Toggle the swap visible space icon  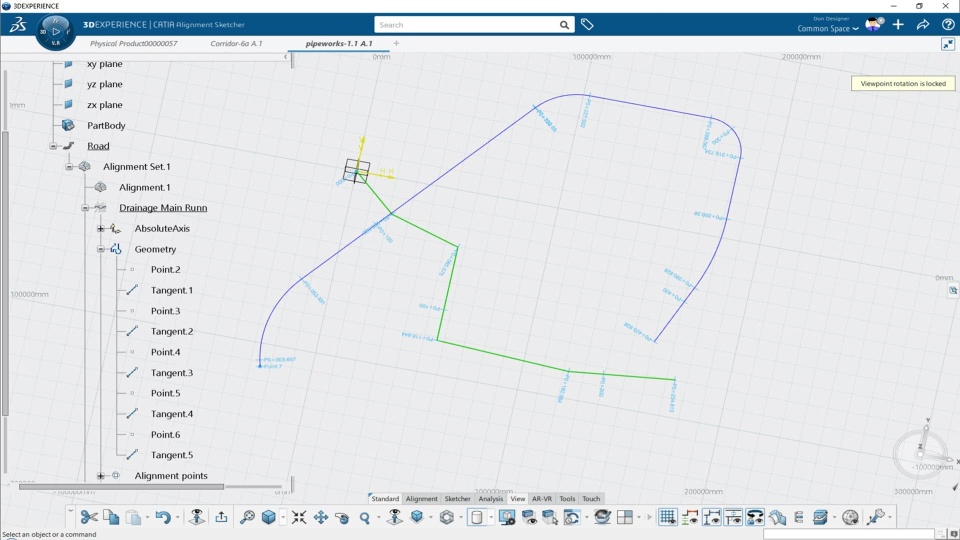pos(550,517)
